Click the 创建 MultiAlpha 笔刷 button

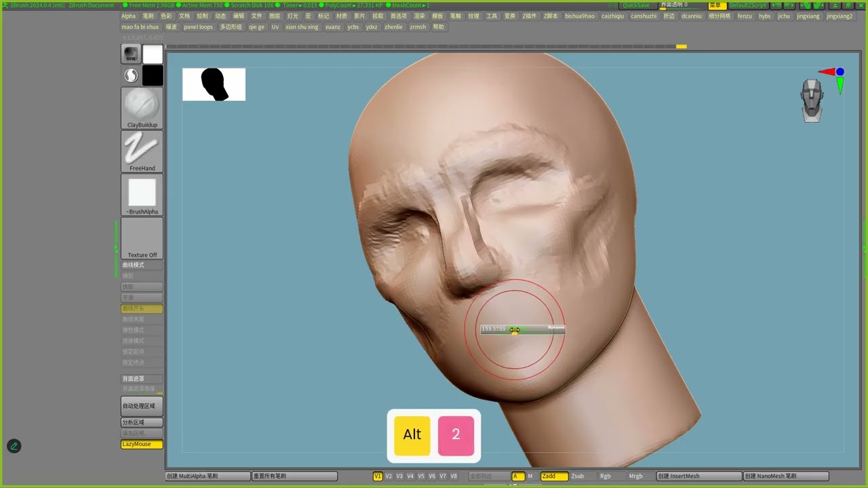(x=208, y=476)
